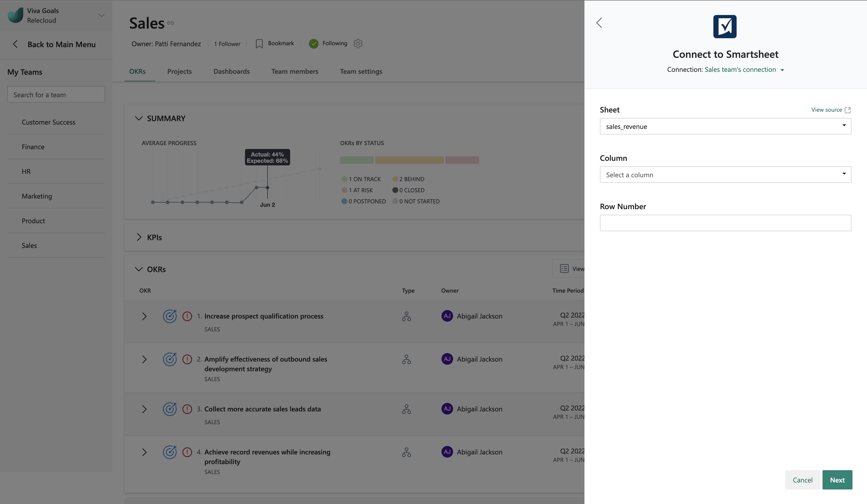Copy link icon next to Sales title
The height and width of the screenshot is (504, 867).
(171, 23)
